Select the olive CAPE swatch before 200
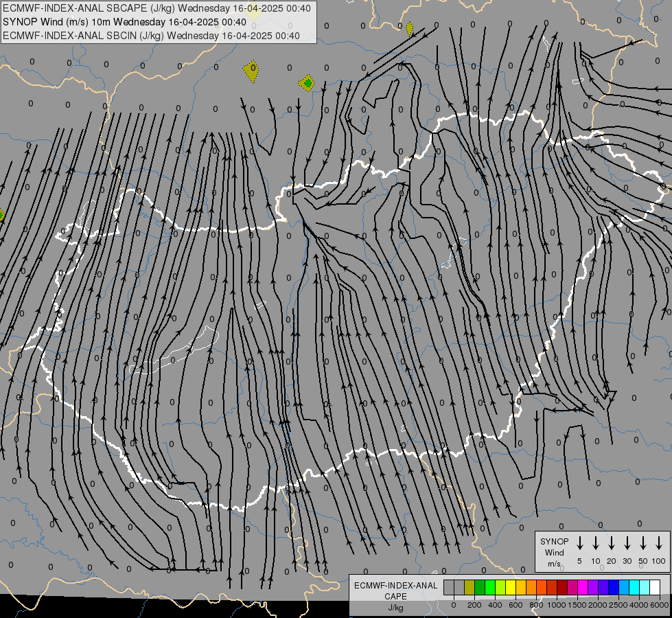This screenshot has width=672, height=618. (x=470, y=587)
